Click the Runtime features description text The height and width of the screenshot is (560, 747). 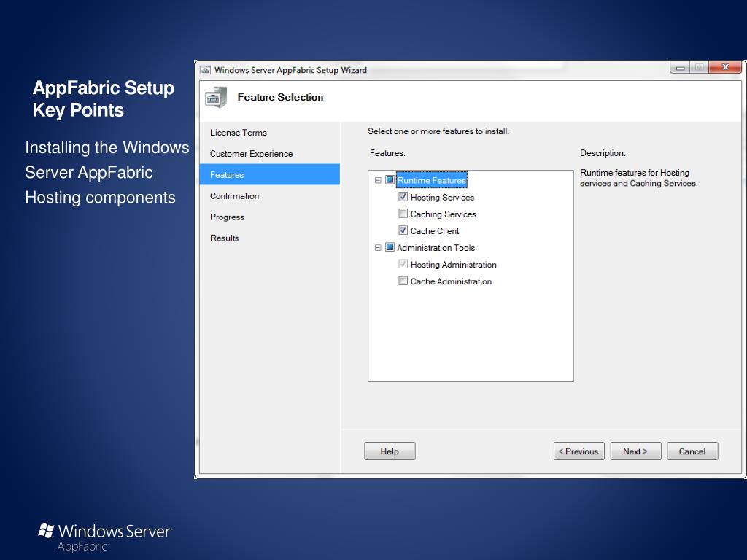pyautogui.click(x=638, y=178)
